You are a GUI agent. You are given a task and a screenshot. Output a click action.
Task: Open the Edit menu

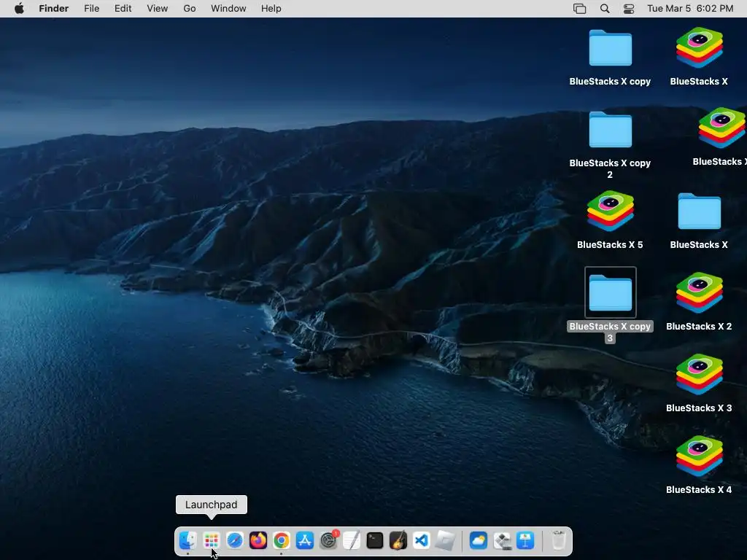tap(123, 9)
